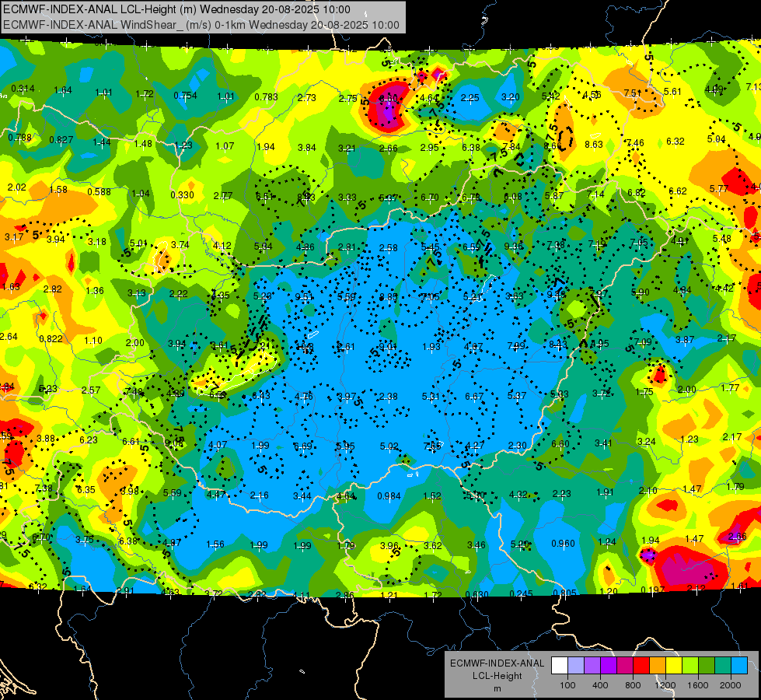Click the wind shear value 6.67
The width and height of the screenshot is (761, 700).
coord(474,397)
